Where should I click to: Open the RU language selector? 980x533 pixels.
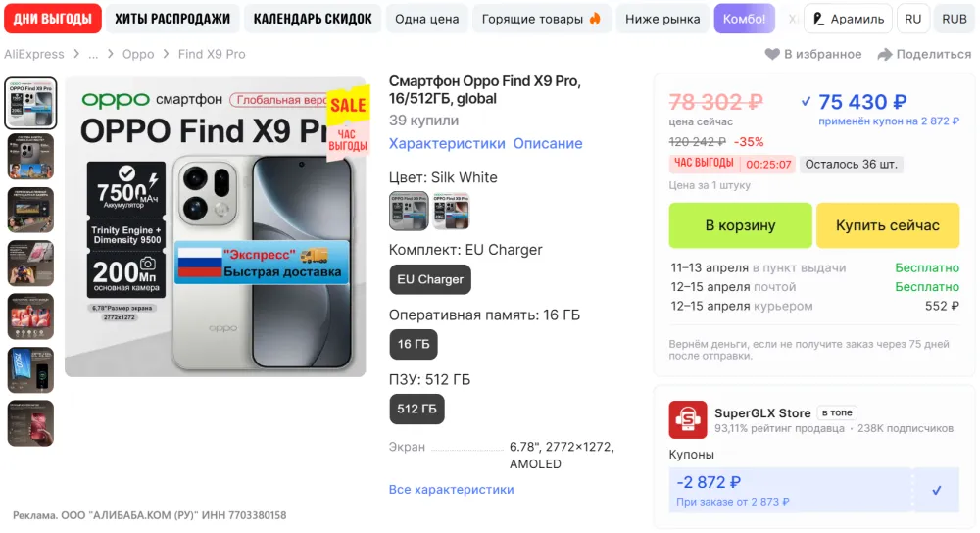point(912,19)
